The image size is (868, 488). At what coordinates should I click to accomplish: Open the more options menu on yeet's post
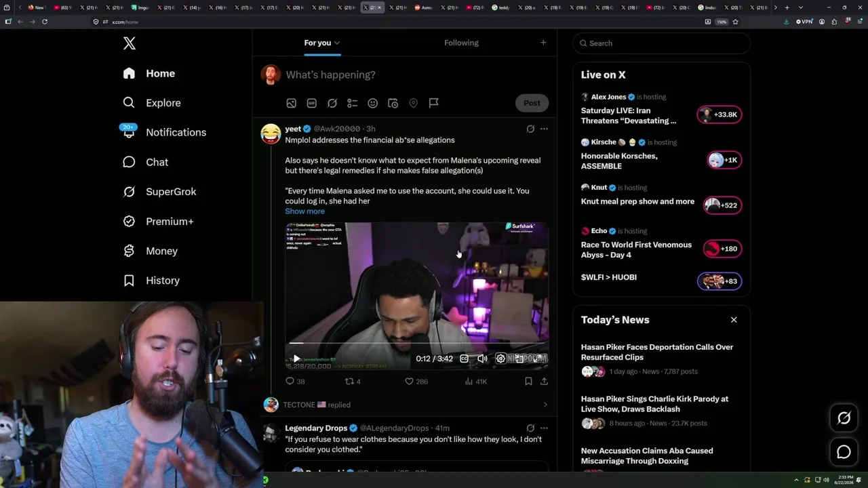pos(544,129)
